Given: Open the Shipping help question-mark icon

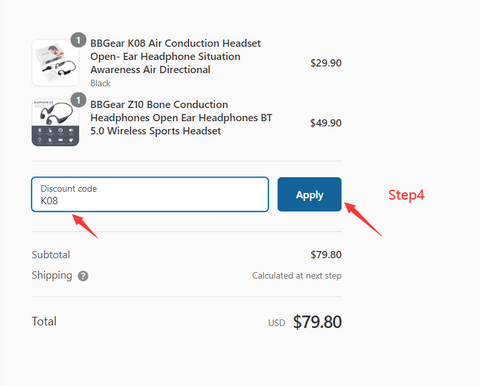Looking at the screenshot, I should tap(83, 276).
